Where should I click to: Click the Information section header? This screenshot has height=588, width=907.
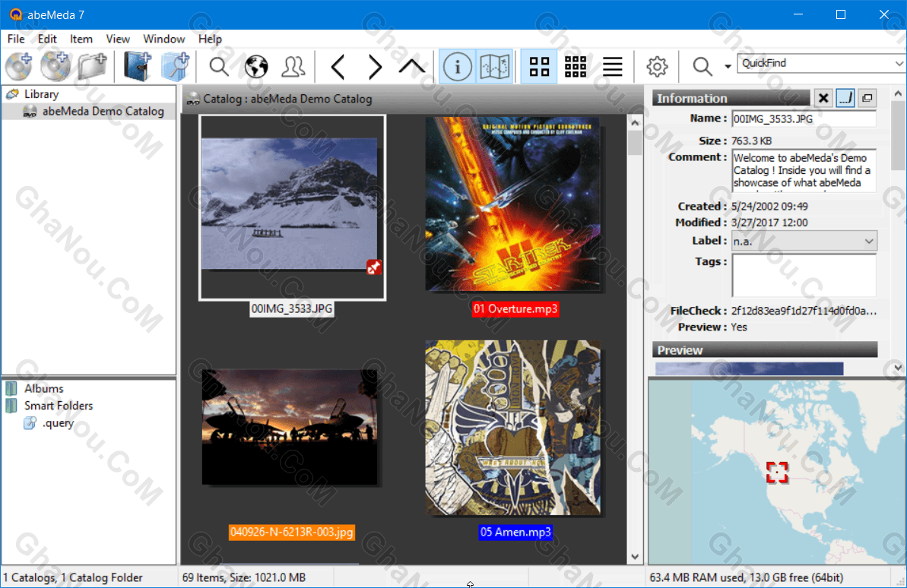point(731,98)
